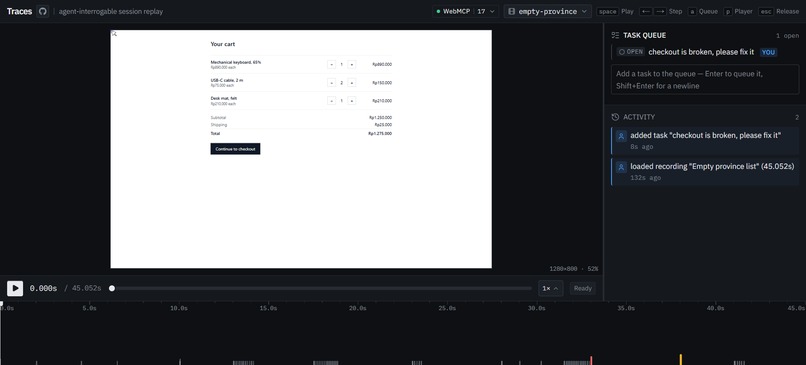Click the Activity history clock icon
Screen dimensions: 806x365
(615, 117)
